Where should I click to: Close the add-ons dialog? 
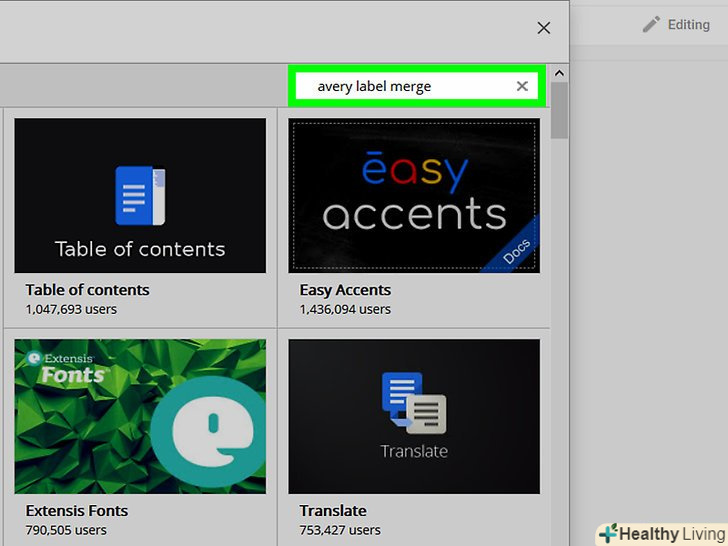[x=543, y=28]
